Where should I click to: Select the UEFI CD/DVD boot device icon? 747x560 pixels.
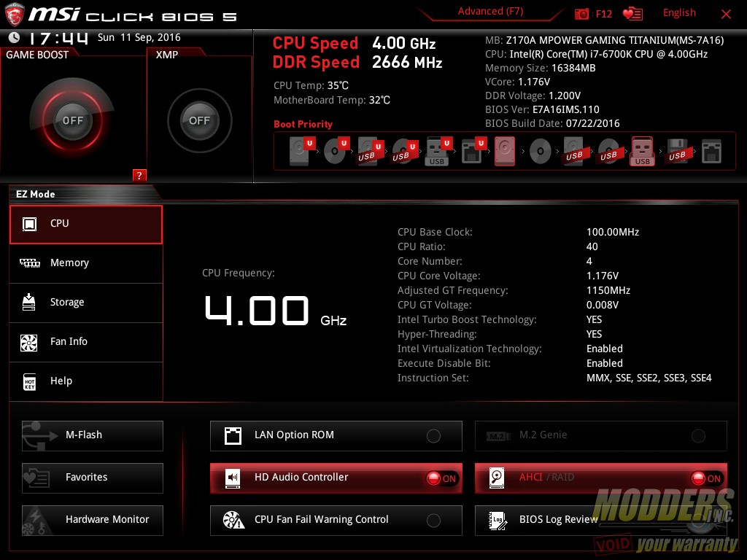(x=336, y=151)
